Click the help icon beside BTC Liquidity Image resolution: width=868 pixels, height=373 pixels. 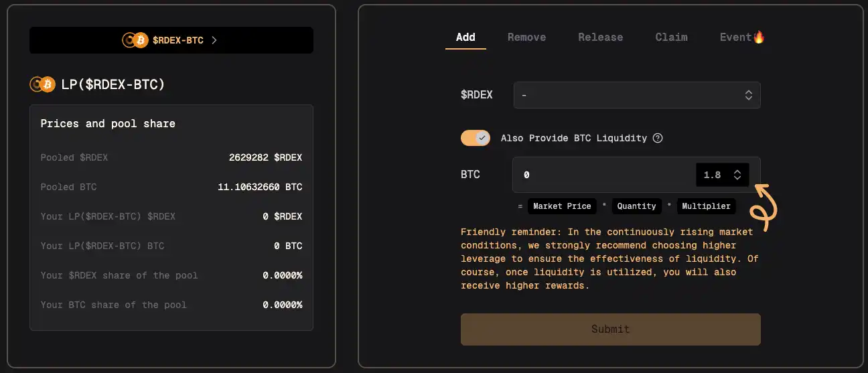pos(658,138)
